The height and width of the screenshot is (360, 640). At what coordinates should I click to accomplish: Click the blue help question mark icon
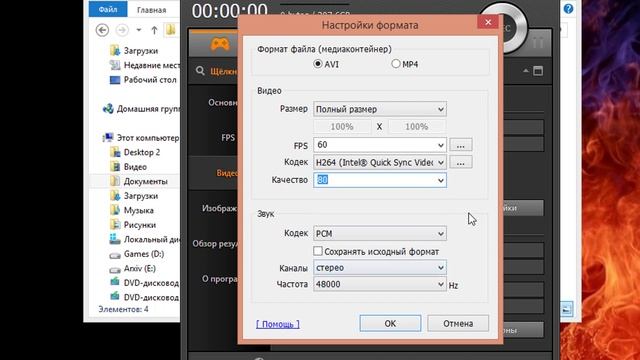tap(568, 9)
